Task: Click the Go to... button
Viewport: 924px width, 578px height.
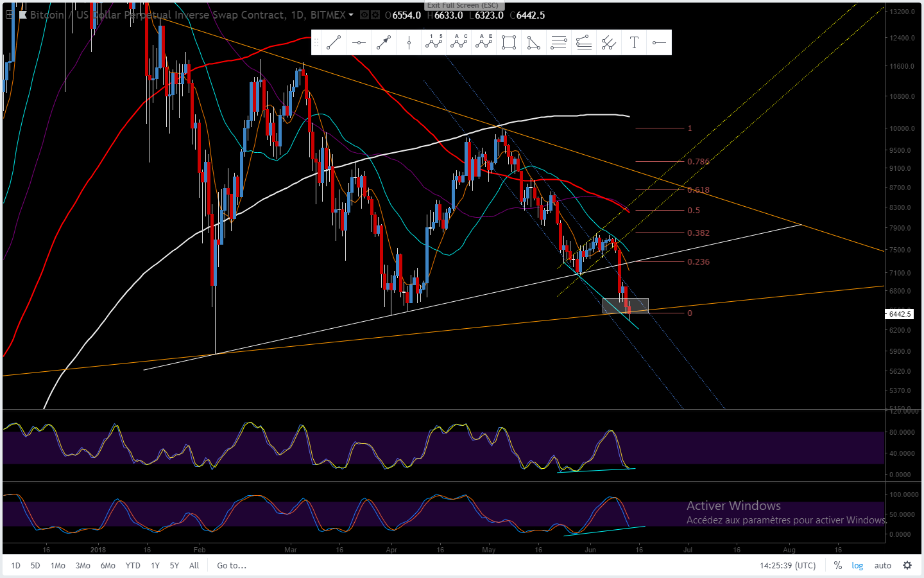Action: coord(232,565)
